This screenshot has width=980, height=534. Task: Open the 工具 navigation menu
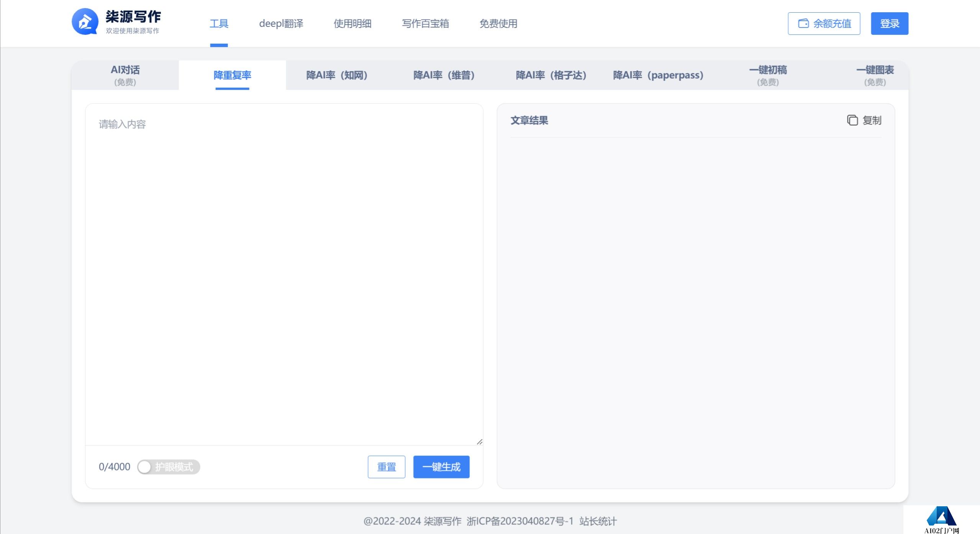pos(219,23)
